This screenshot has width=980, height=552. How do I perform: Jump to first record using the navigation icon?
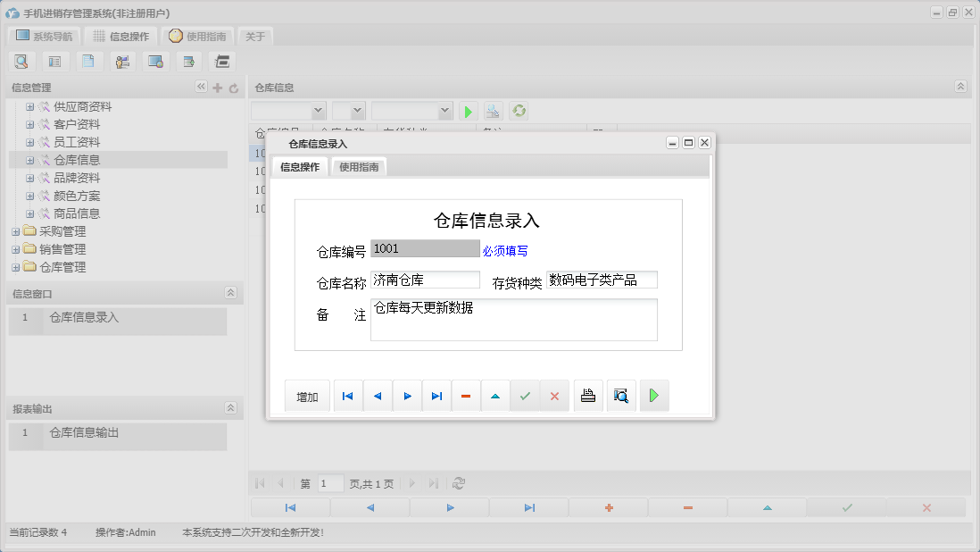coord(347,395)
